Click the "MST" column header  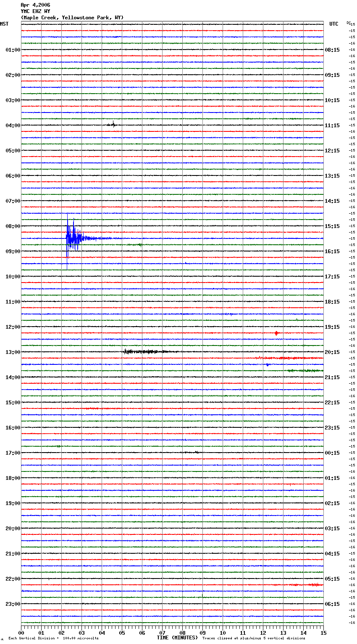4,24
